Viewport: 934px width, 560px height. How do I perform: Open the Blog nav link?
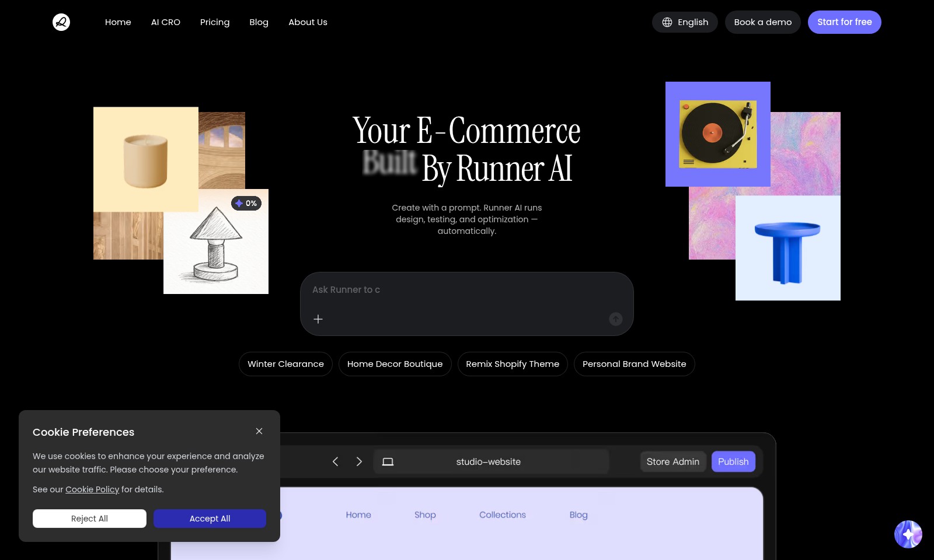[x=259, y=22]
